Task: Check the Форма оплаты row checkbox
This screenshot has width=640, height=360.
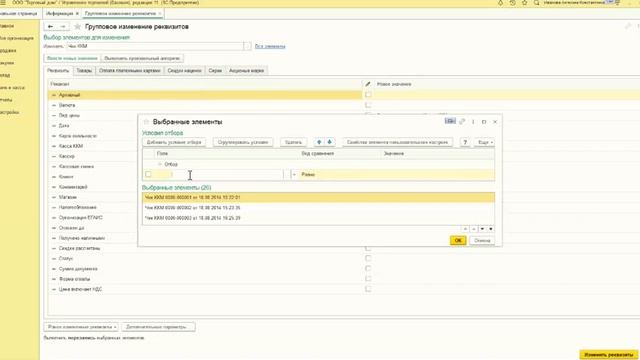Action: pos(368,279)
